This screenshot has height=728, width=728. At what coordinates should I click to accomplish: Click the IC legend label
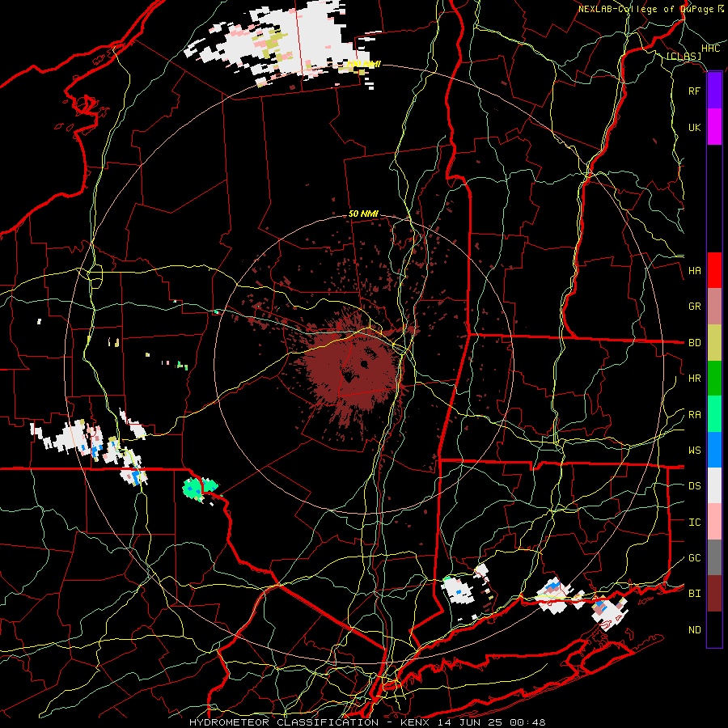[694, 523]
